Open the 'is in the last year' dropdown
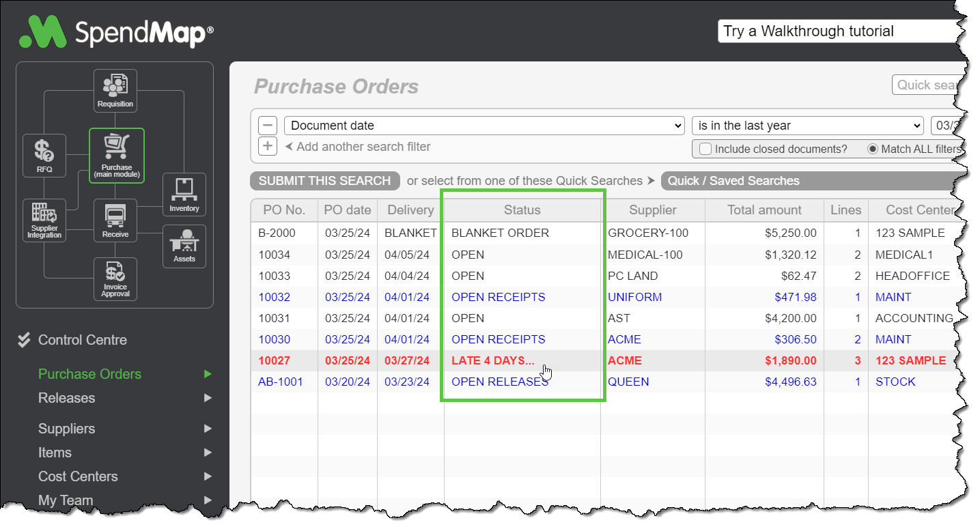Viewport: 980px width, 529px height. tap(807, 125)
